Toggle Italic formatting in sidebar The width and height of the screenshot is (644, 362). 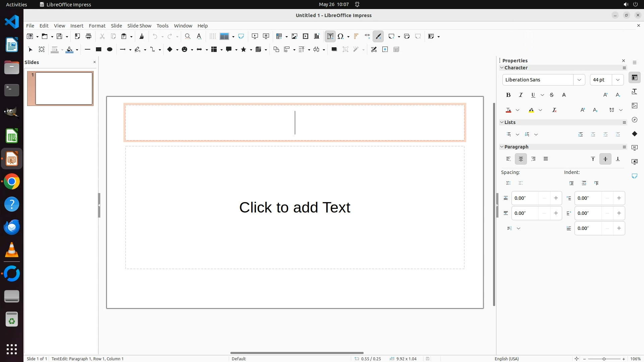[521, 95]
